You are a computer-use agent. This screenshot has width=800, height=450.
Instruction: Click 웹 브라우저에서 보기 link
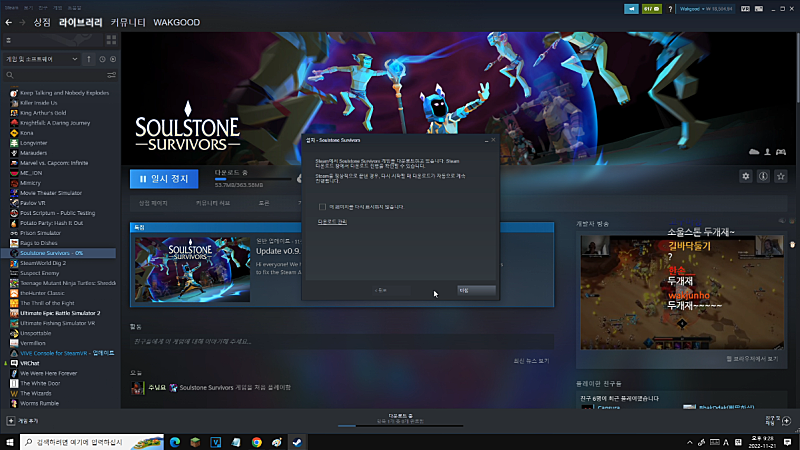[x=752, y=359]
